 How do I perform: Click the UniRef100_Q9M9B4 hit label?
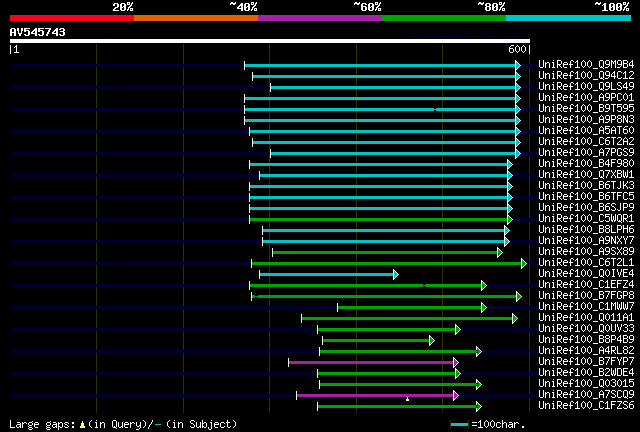click(x=586, y=64)
